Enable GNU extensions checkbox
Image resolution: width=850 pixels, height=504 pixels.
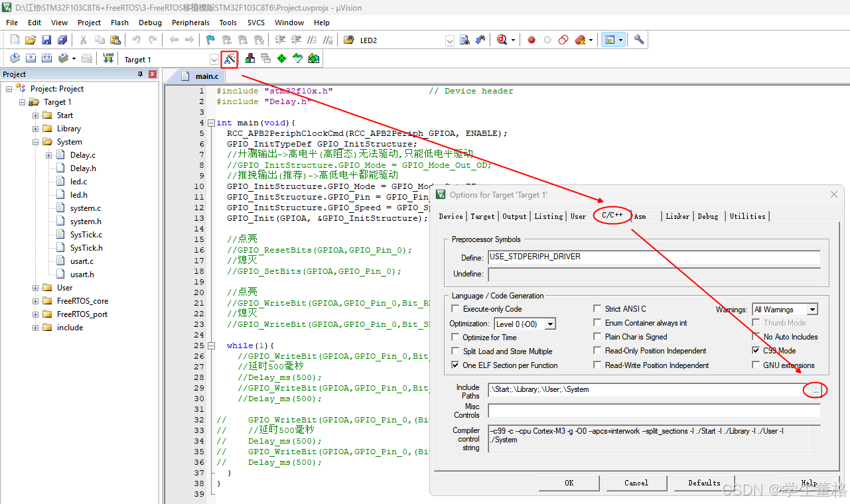[x=756, y=365]
